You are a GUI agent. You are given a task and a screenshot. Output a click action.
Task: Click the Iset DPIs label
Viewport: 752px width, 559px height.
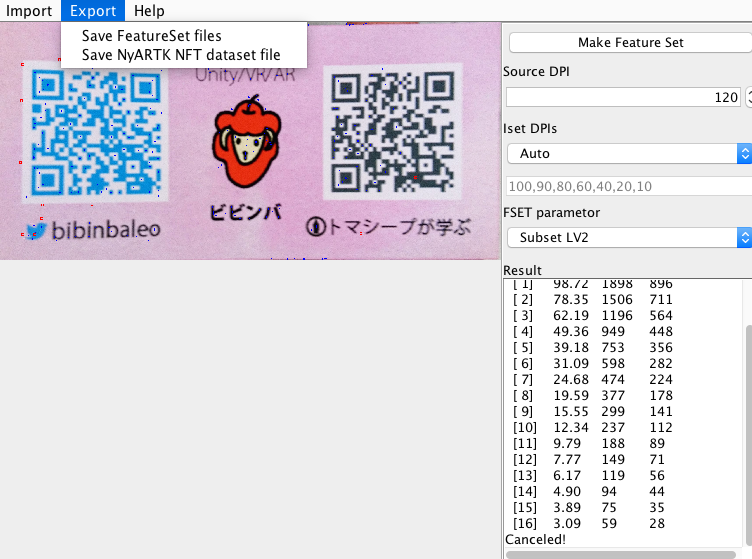point(530,128)
